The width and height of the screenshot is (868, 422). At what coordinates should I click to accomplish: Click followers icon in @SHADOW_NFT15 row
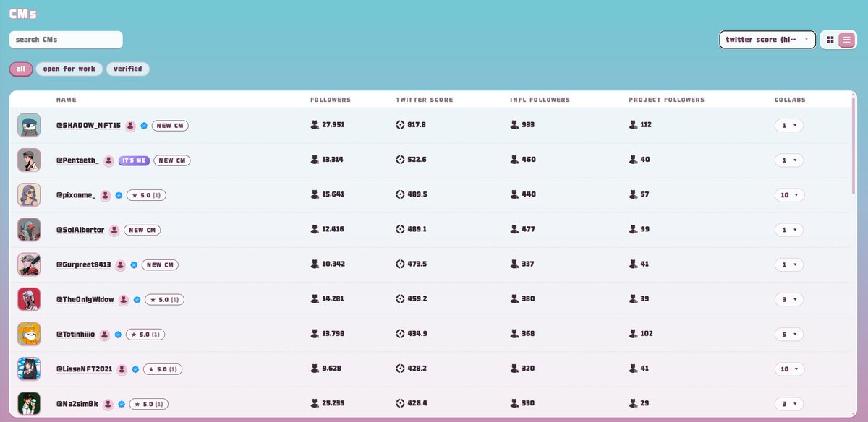(x=315, y=125)
